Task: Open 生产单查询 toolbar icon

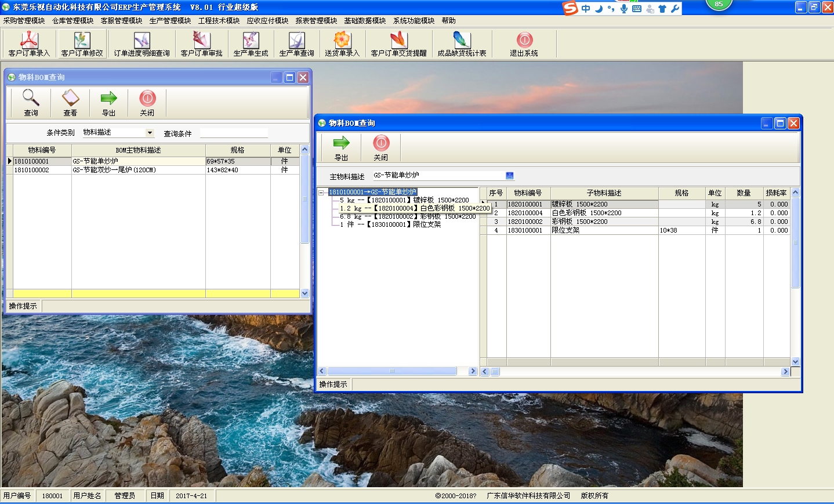Action: click(x=296, y=44)
